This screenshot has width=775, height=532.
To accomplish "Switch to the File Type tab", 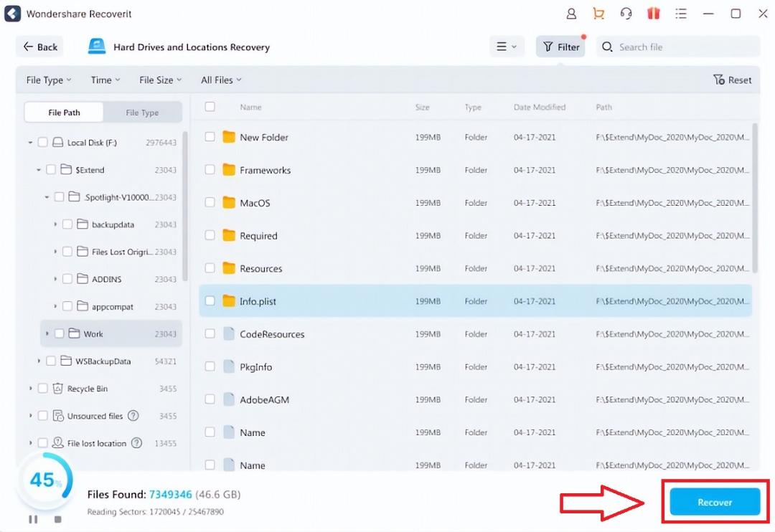I will 142,112.
